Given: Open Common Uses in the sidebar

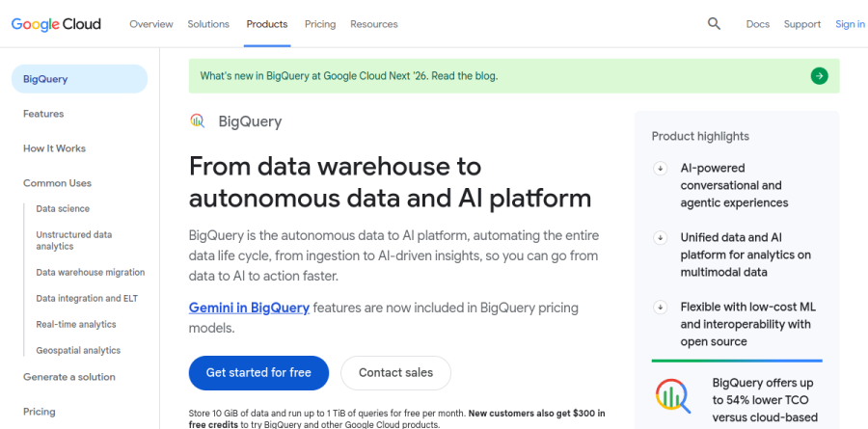Looking at the screenshot, I should tap(57, 183).
